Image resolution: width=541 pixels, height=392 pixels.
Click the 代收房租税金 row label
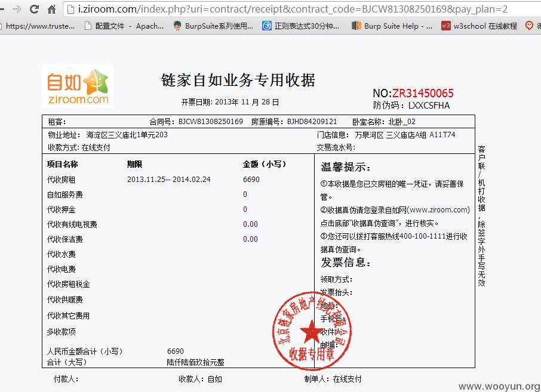click(x=68, y=284)
